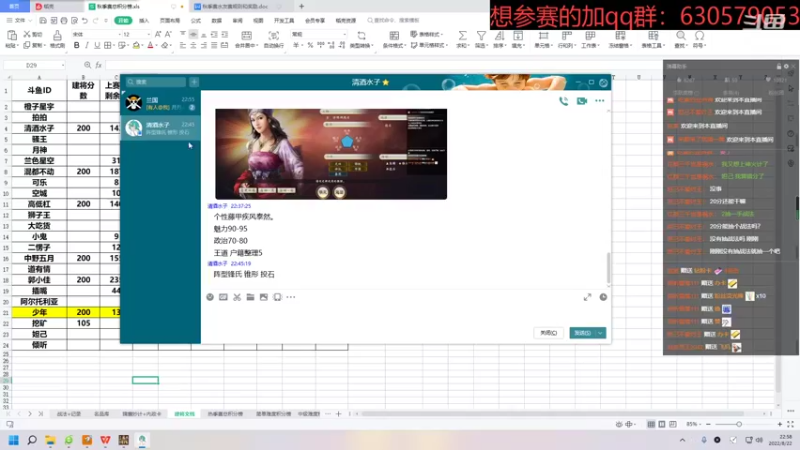Click the red font color swatch
This screenshot has width=800, height=450.
(151, 45)
